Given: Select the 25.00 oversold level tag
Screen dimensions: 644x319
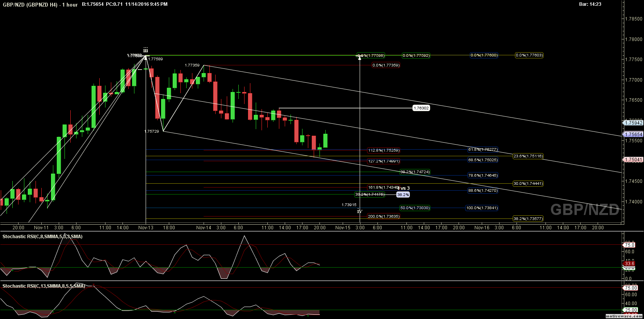Looking at the screenshot, I should [631, 310].
